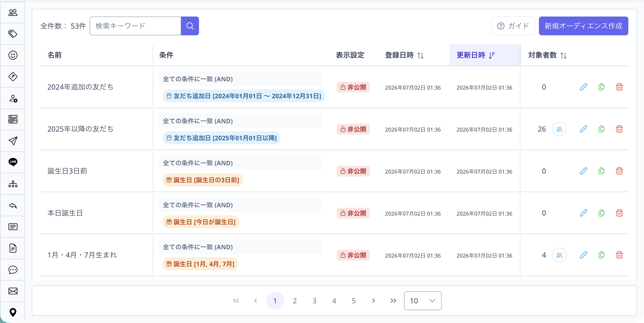The image size is (644, 323).
Task: Click the ガイド button
Action: [x=513, y=26]
